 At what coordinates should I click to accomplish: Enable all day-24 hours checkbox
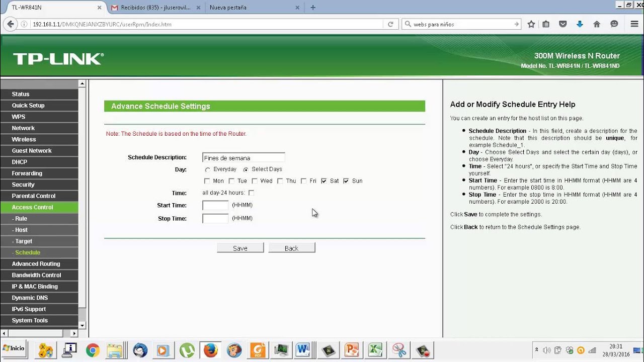point(251,193)
